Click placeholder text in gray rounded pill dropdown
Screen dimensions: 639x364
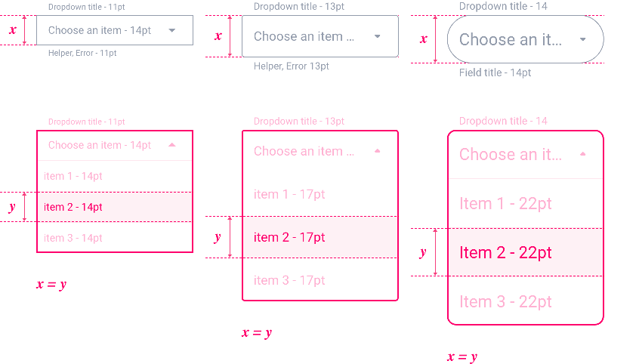pos(511,39)
